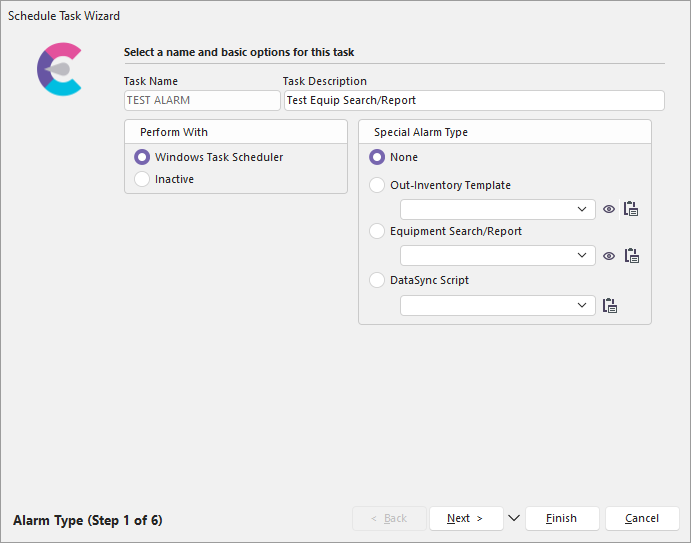Image resolution: width=691 pixels, height=543 pixels.
Task: Open the DataSync Script dropdown
Action: (x=583, y=306)
